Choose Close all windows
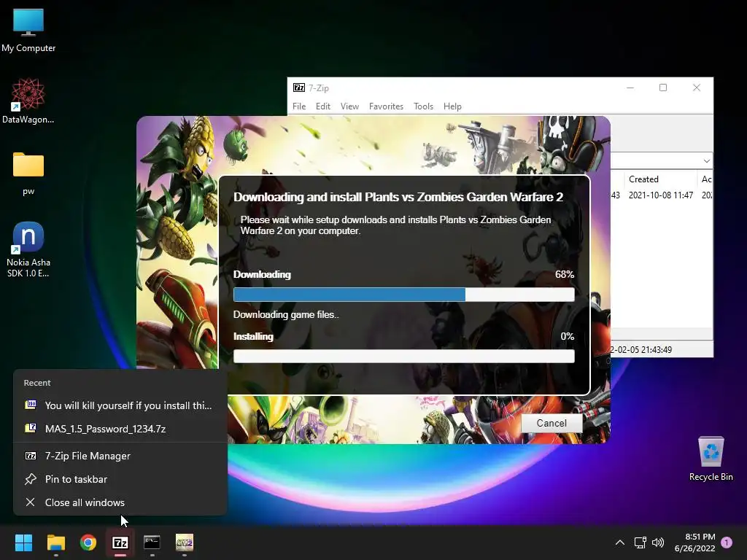Viewport: 747px width, 560px height. [120, 502]
